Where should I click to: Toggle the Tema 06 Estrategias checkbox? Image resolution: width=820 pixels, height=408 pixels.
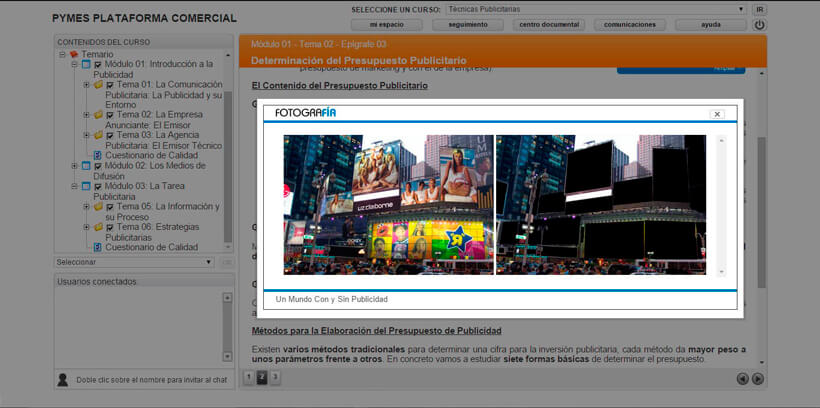click(109, 227)
